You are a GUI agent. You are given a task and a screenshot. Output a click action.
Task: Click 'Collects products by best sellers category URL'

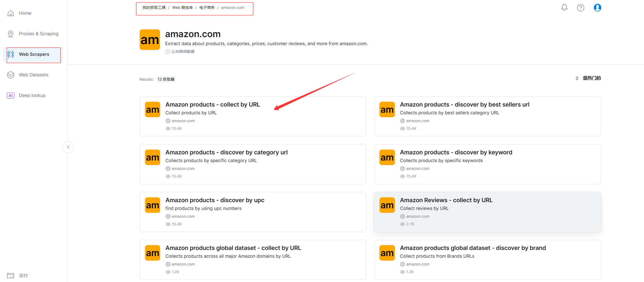click(449, 113)
